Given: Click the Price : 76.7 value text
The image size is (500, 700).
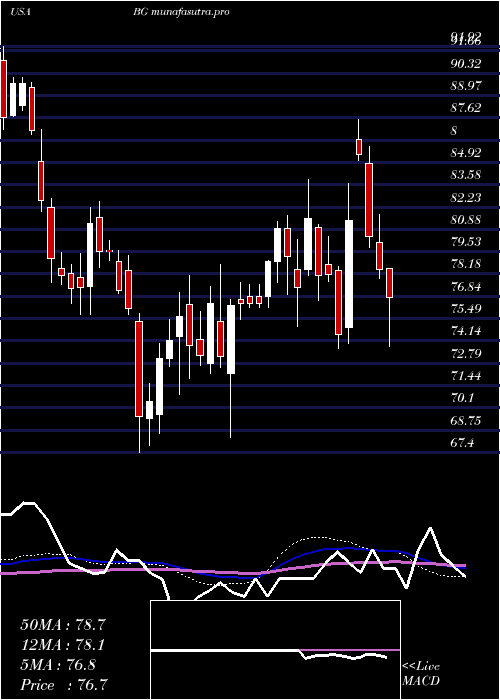Looking at the screenshot, I should coord(64,685).
